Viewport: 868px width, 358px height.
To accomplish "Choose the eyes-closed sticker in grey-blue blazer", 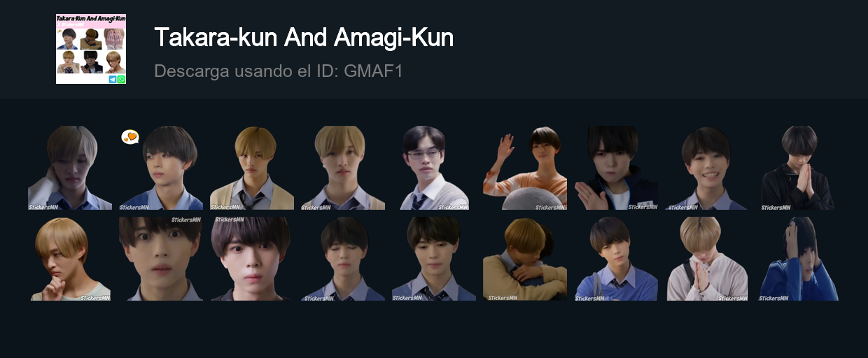I will point(343,259).
